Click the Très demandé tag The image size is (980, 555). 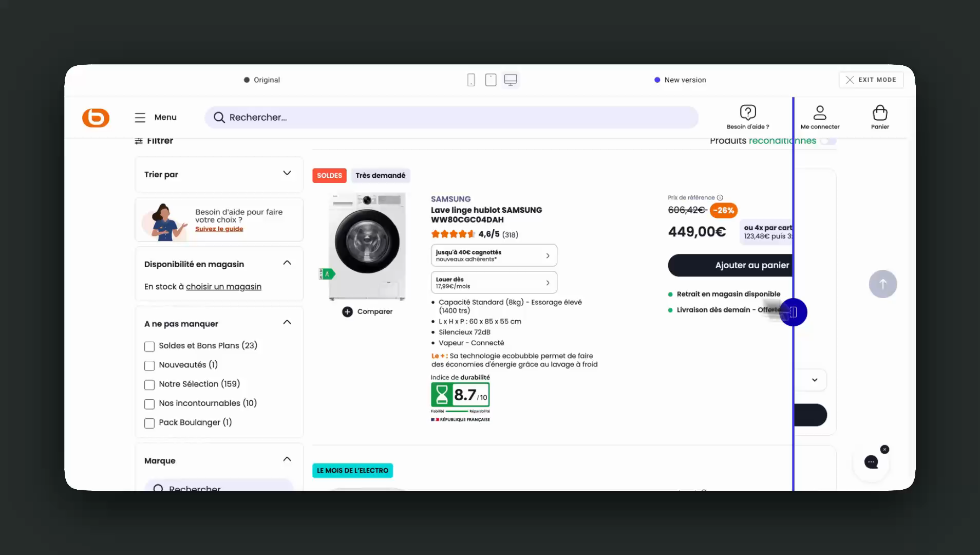point(381,176)
